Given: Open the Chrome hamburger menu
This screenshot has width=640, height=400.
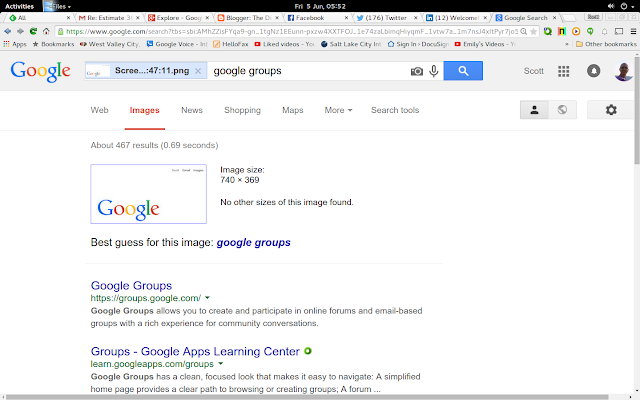Looking at the screenshot, I should coord(633,31).
